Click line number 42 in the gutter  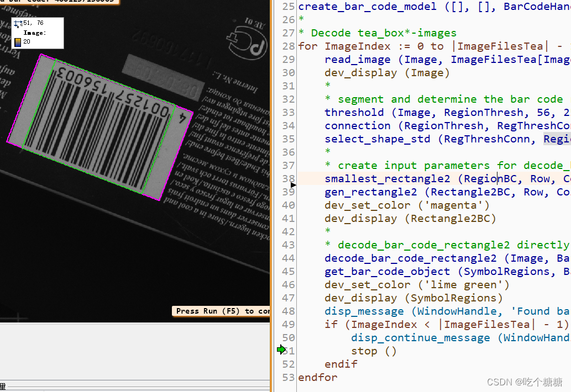(289, 232)
